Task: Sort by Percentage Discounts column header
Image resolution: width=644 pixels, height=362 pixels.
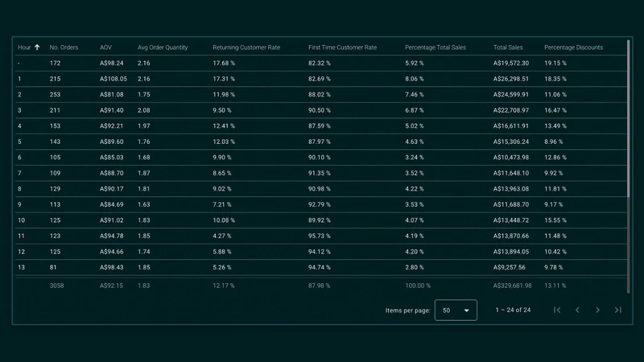Action: click(574, 47)
